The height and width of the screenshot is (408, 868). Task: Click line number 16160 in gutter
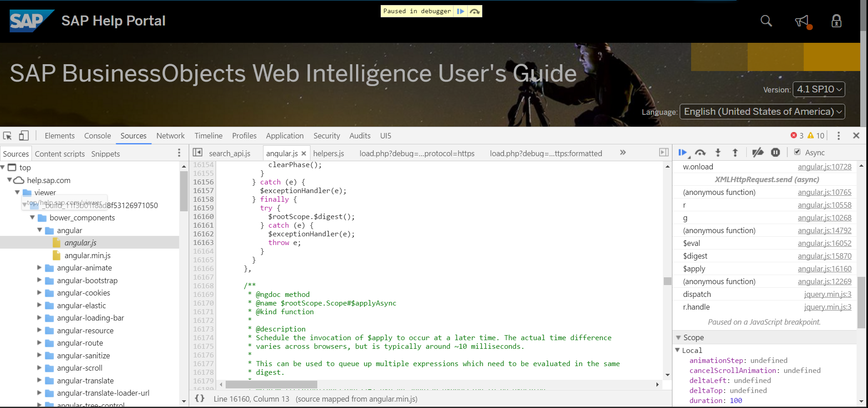[x=203, y=217]
